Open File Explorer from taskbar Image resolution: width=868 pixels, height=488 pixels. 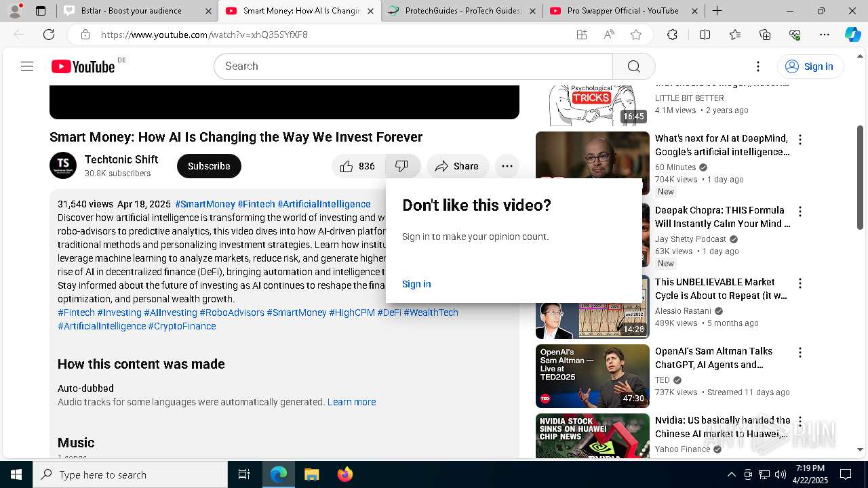point(311,474)
